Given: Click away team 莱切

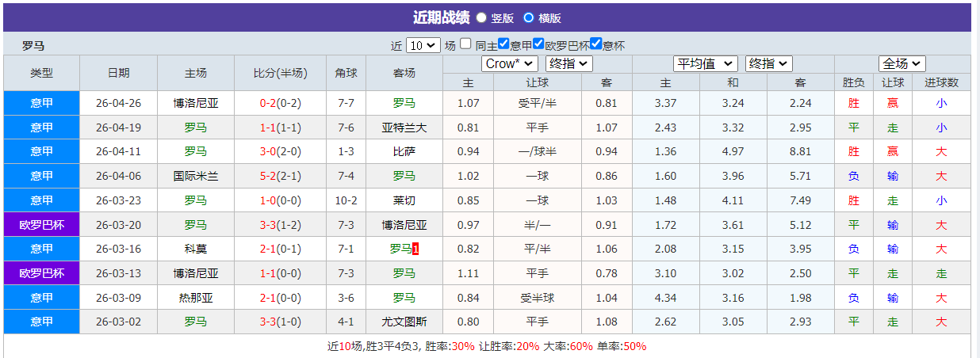Looking at the screenshot, I should tap(404, 200).
